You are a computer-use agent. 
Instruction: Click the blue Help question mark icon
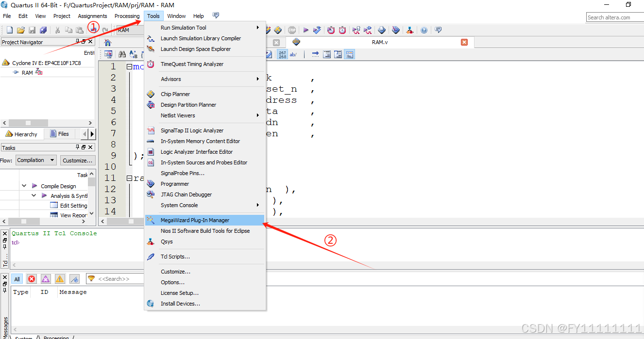(424, 30)
